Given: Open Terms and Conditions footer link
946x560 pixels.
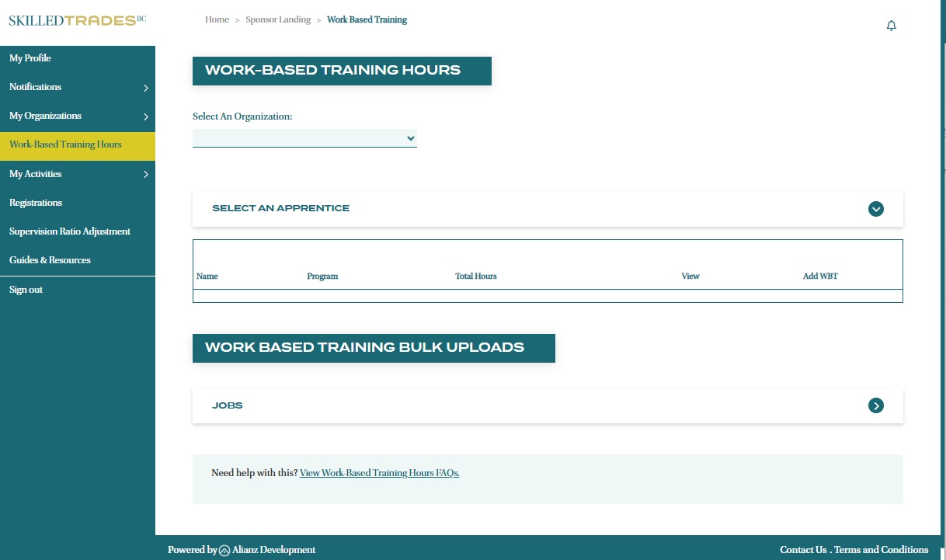Looking at the screenshot, I should [881, 549].
